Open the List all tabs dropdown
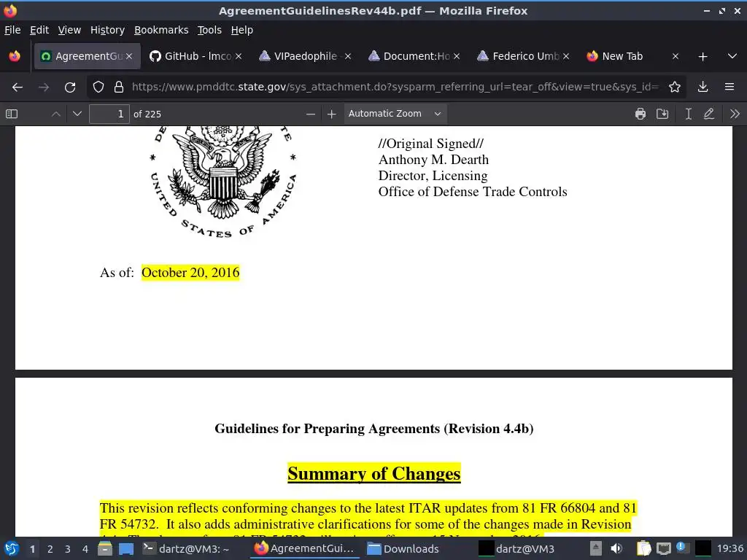Viewport: 747px width, 560px height. (732, 56)
